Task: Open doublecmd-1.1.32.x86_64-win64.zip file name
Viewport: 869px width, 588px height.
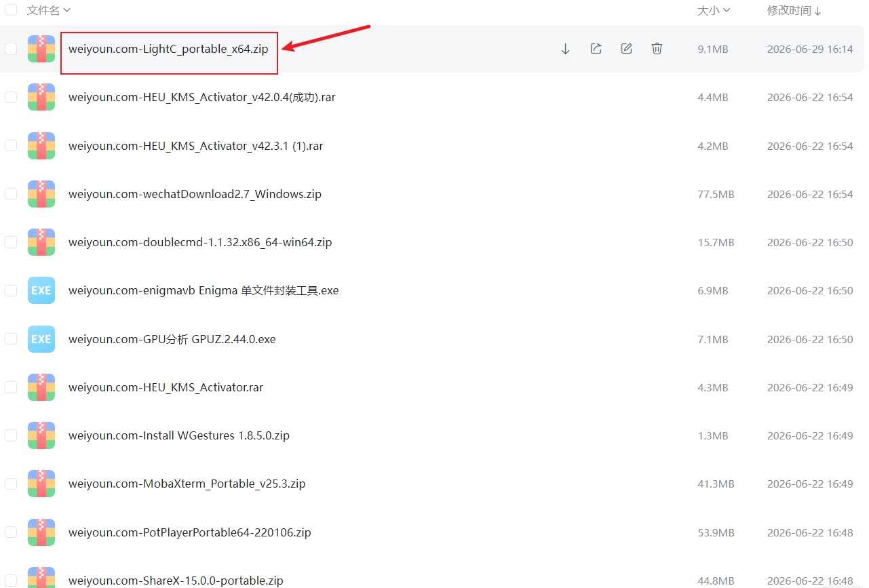Action: coord(200,242)
